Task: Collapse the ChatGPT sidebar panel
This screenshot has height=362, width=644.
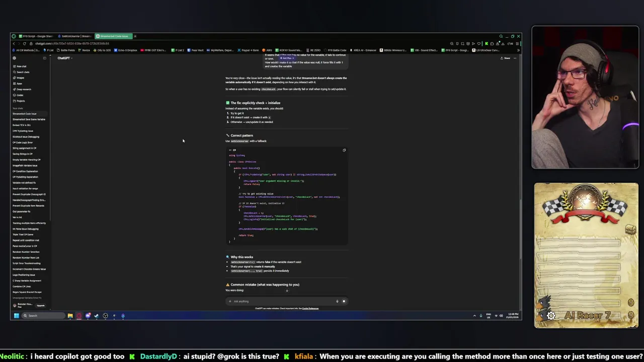Action: (x=44, y=58)
